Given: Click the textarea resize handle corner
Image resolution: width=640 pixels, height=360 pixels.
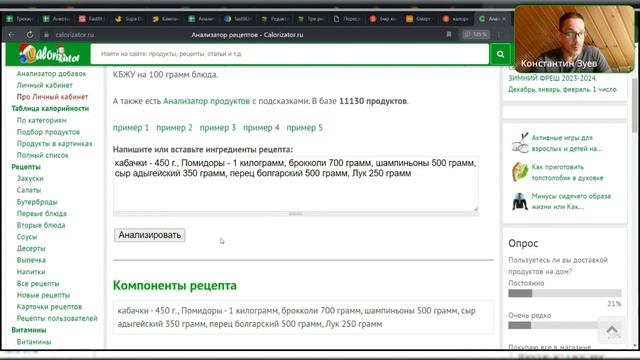Looking at the screenshot, I should (475, 209).
